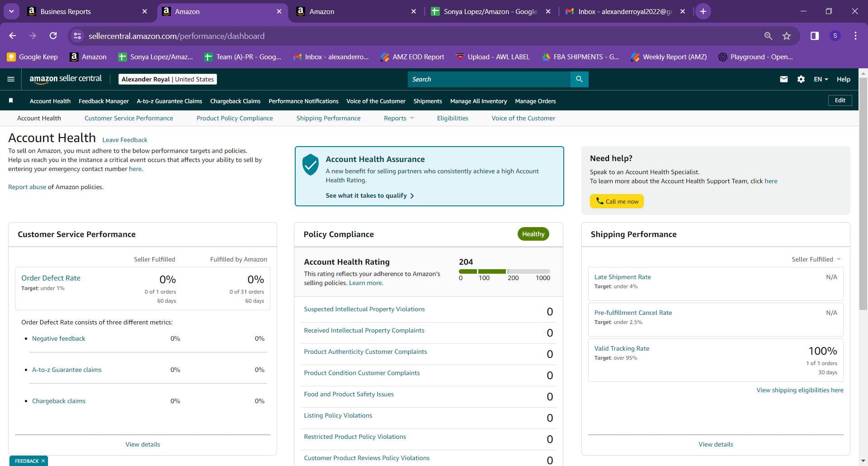The width and height of the screenshot is (868, 466).
Task: Expand the Reports dropdown menu
Action: 399,118
